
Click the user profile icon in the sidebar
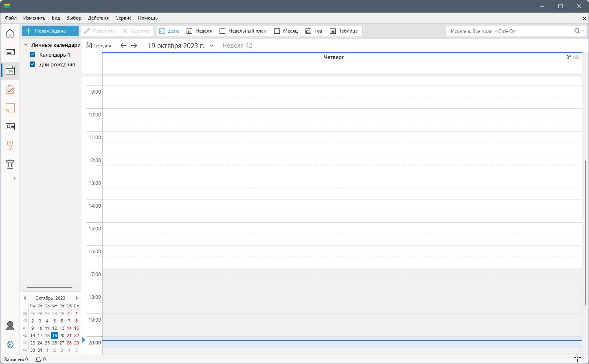point(10,326)
